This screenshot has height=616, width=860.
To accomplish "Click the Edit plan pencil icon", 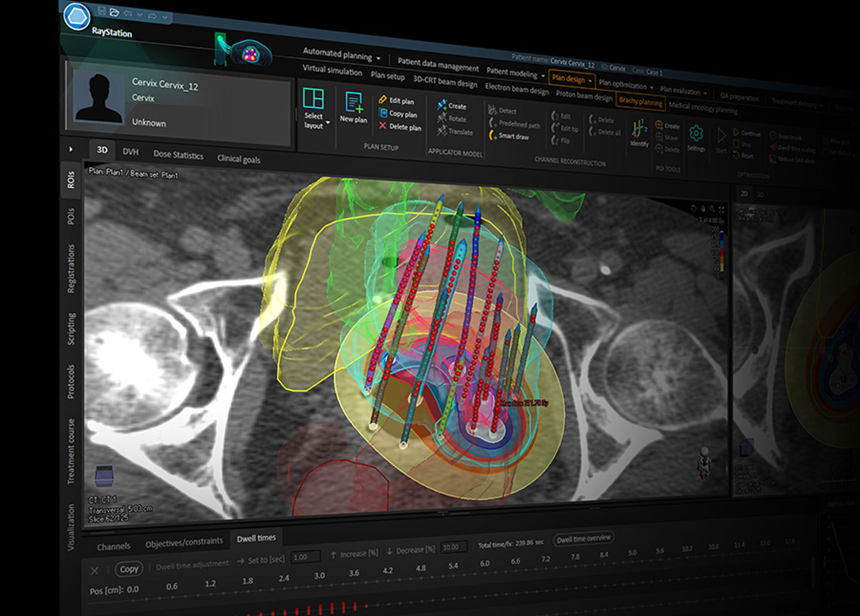I will point(383,100).
